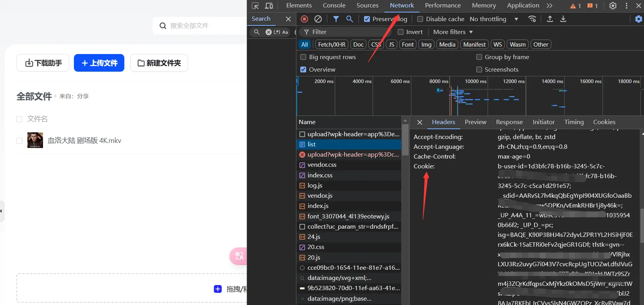Switch to the Preview tab of the request
The width and height of the screenshot is (644, 305).
[475, 122]
